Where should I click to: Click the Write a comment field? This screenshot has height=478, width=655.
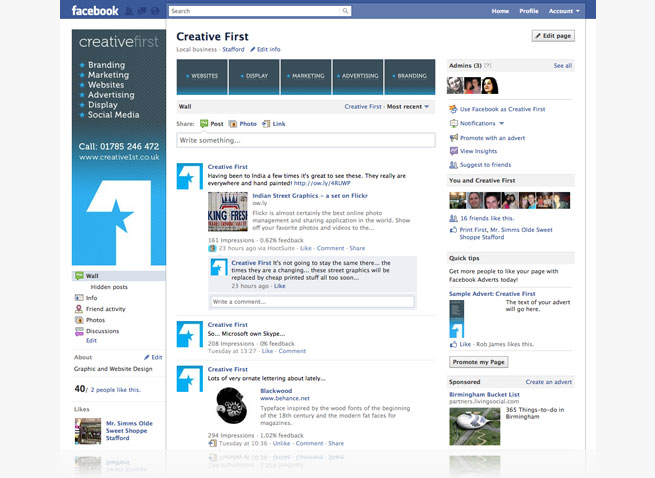312,302
